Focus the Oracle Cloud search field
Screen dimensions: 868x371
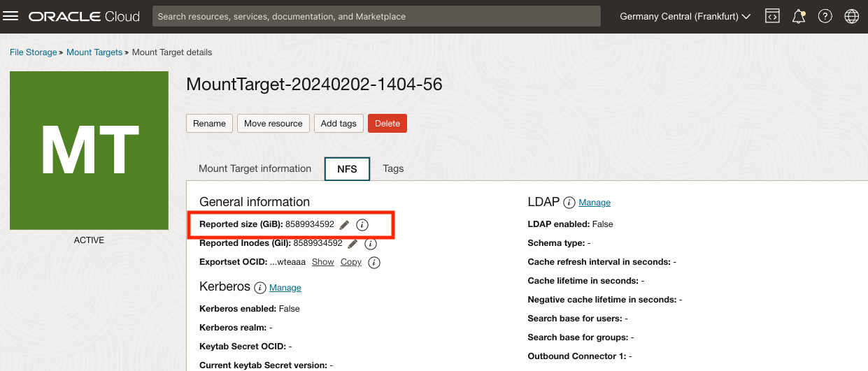click(x=376, y=16)
